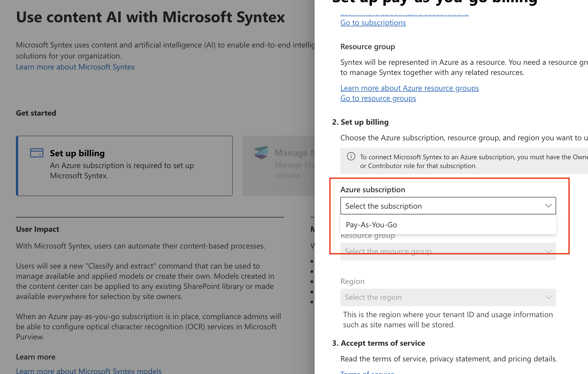Click the region dropdown chevron arrow
The height and width of the screenshot is (374, 588).
pos(548,297)
